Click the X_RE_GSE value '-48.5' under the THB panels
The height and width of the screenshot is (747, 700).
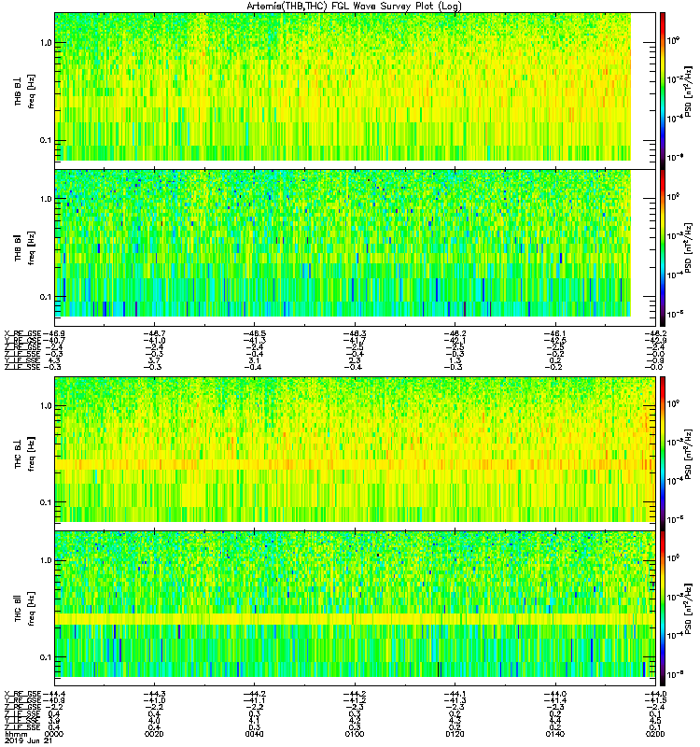click(254, 333)
